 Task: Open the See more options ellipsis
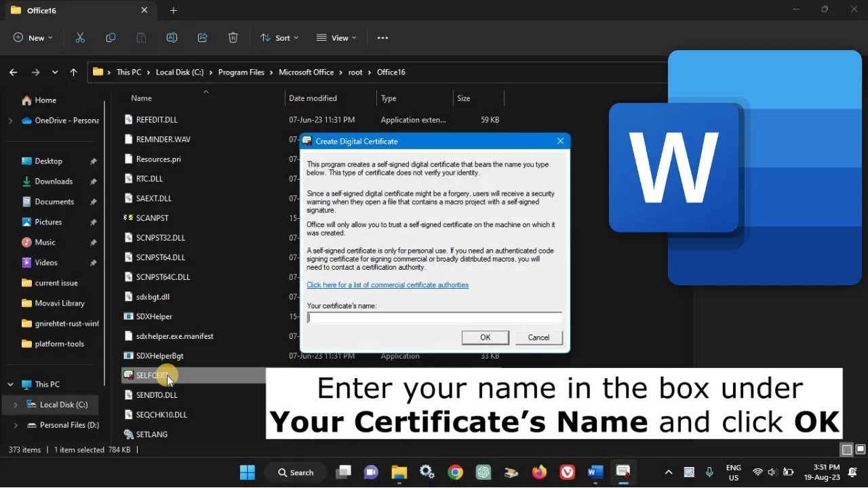[x=382, y=38]
